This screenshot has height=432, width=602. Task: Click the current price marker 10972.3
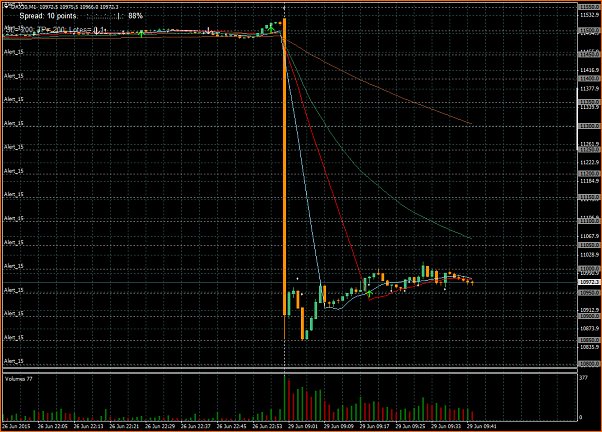(589, 282)
